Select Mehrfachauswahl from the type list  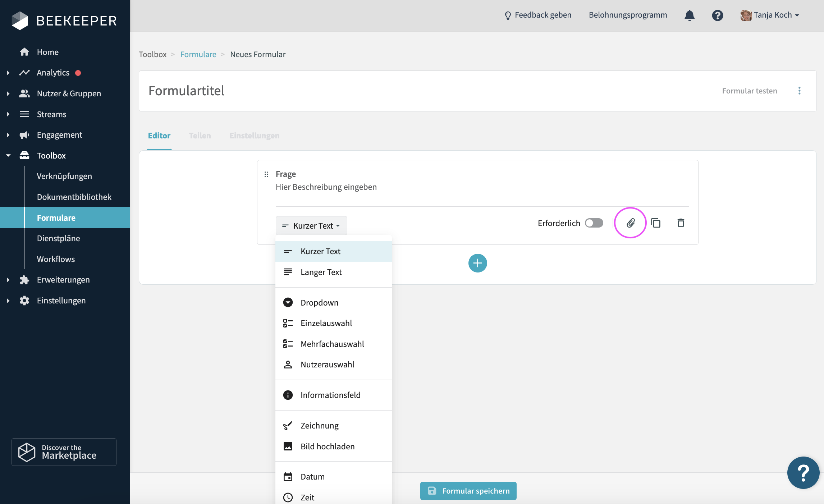[x=332, y=344]
